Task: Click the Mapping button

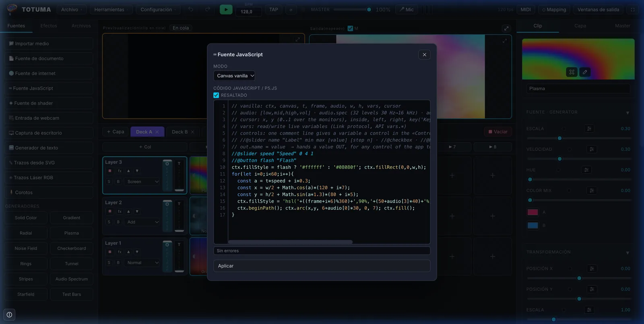Action: point(554,10)
